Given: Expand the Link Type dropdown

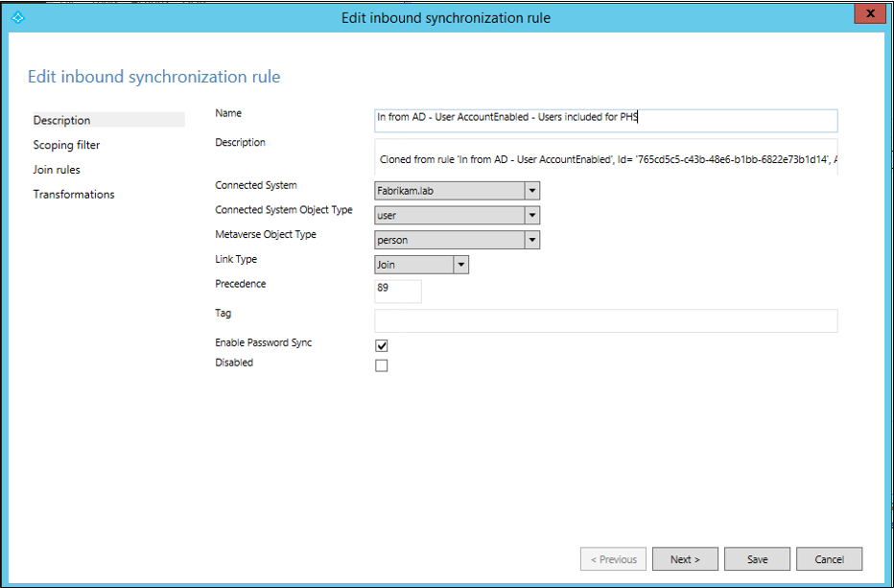Looking at the screenshot, I should click(460, 265).
